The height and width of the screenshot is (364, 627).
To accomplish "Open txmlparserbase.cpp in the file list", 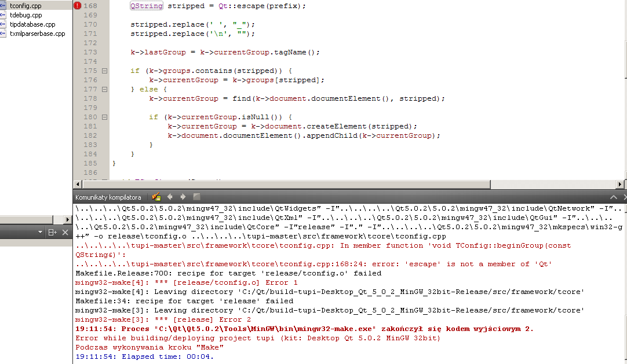I will click(x=38, y=34).
